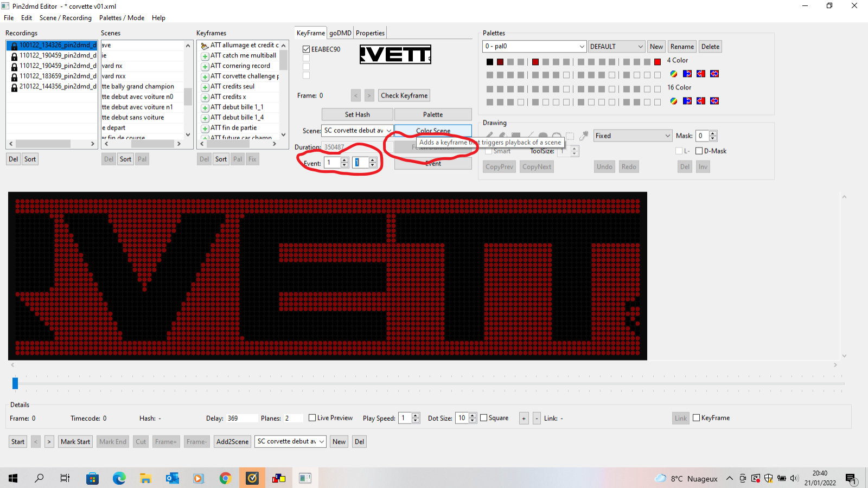The width and height of the screenshot is (868, 488).
Task: Increase the first Event spinner value
Action: [x=344, y=160]
